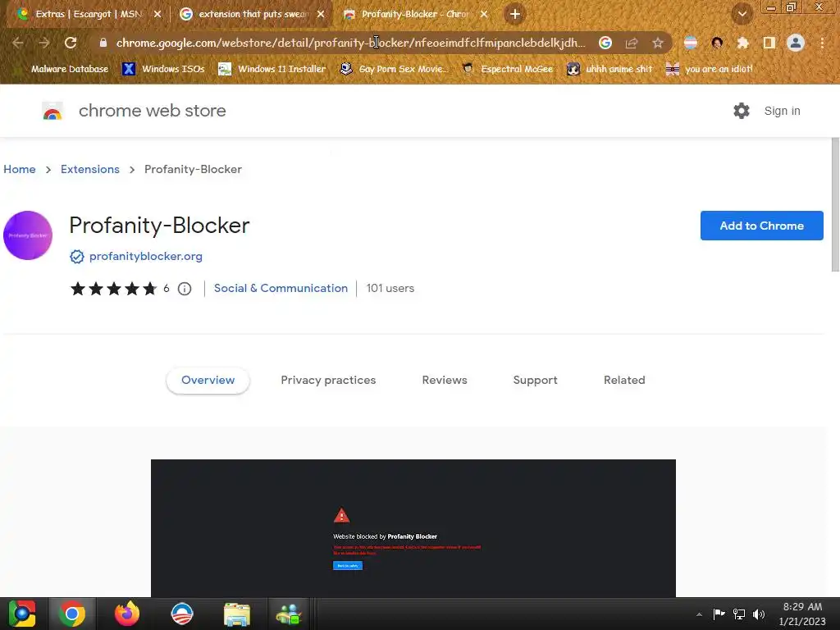Click the page vertical scrollbar thumb
The width and height of the screenshot is (840, 630).
pyautogui.click(x=835, y=204)
